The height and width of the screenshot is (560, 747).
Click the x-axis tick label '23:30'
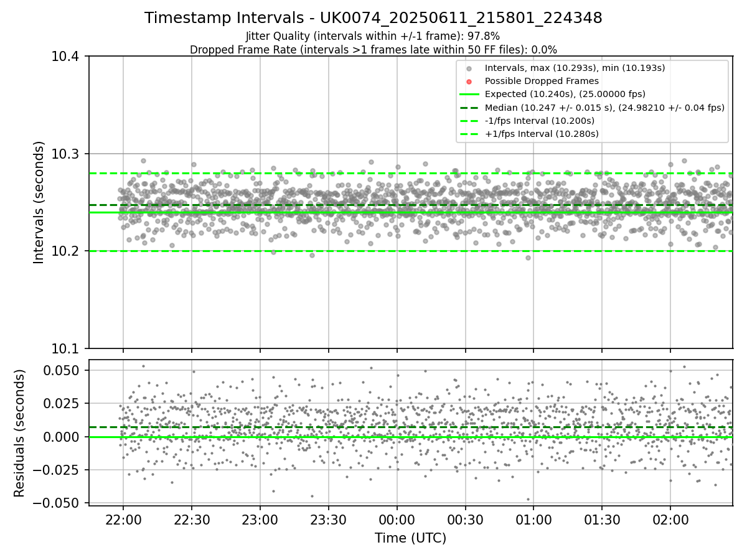(328, 519)
